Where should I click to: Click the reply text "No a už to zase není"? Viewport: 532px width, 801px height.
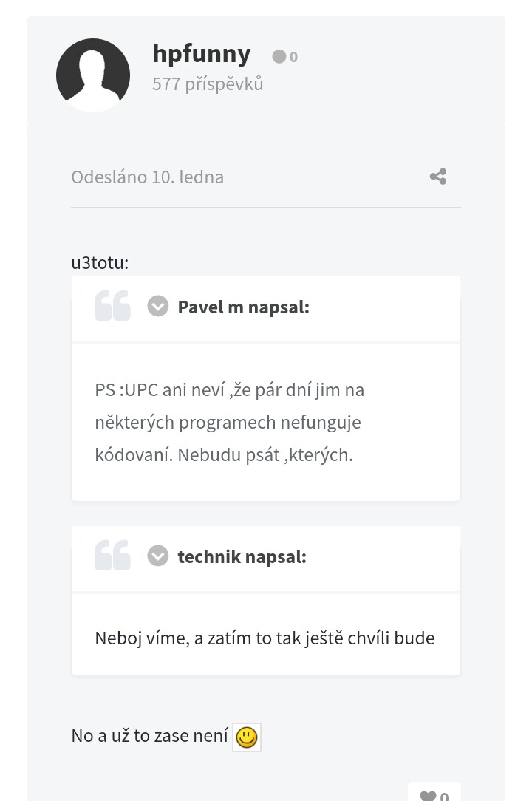(149, 736)
